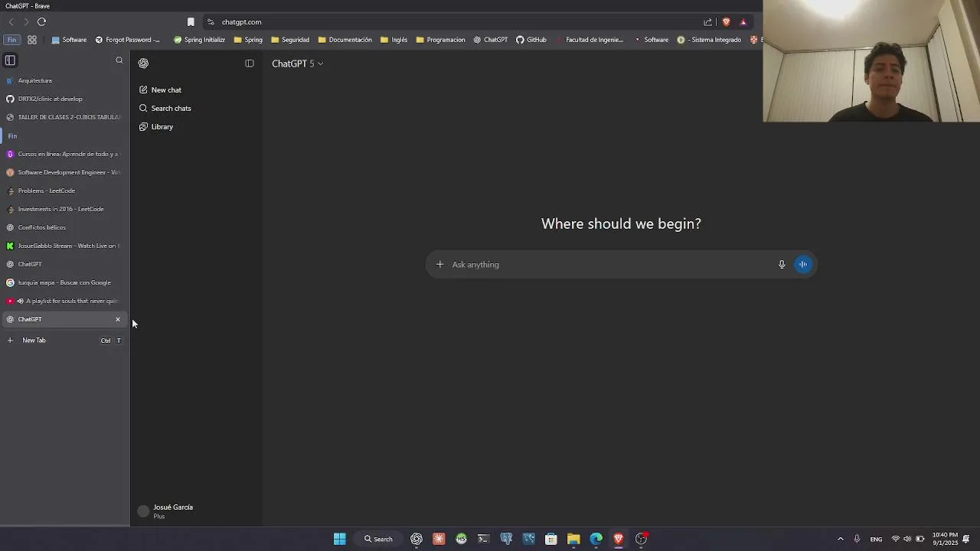Viewport: 980px width, 551px height.
Task: Open the apps grid icon in the bookmarks bar
Action: pos(32,40)
